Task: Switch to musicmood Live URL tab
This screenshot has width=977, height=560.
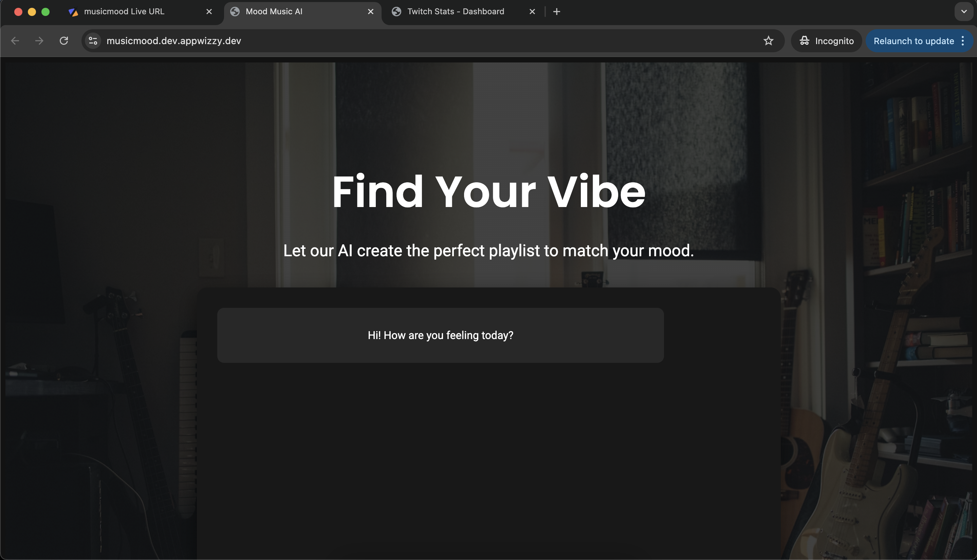Action: 124,12
